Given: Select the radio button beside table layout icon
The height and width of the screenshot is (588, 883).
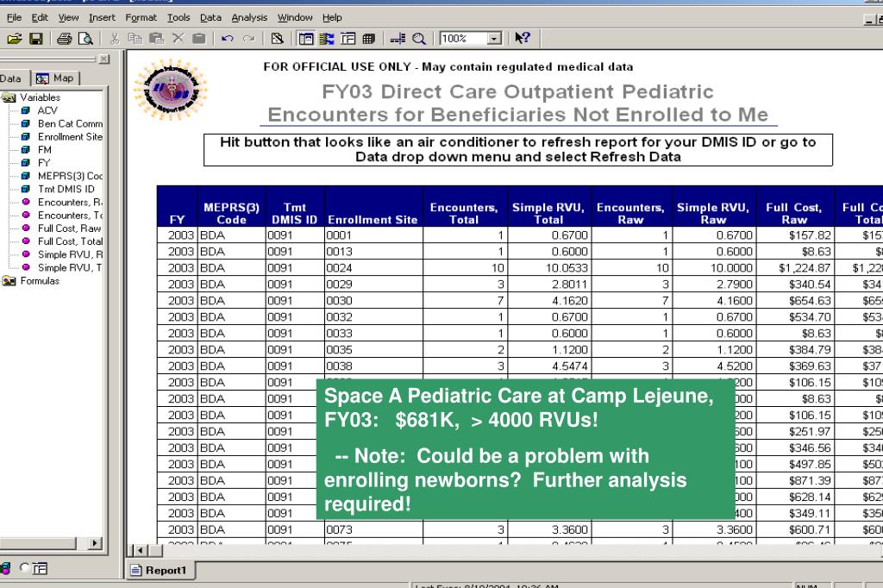Looking at the screenshot, I should (24, 567).
